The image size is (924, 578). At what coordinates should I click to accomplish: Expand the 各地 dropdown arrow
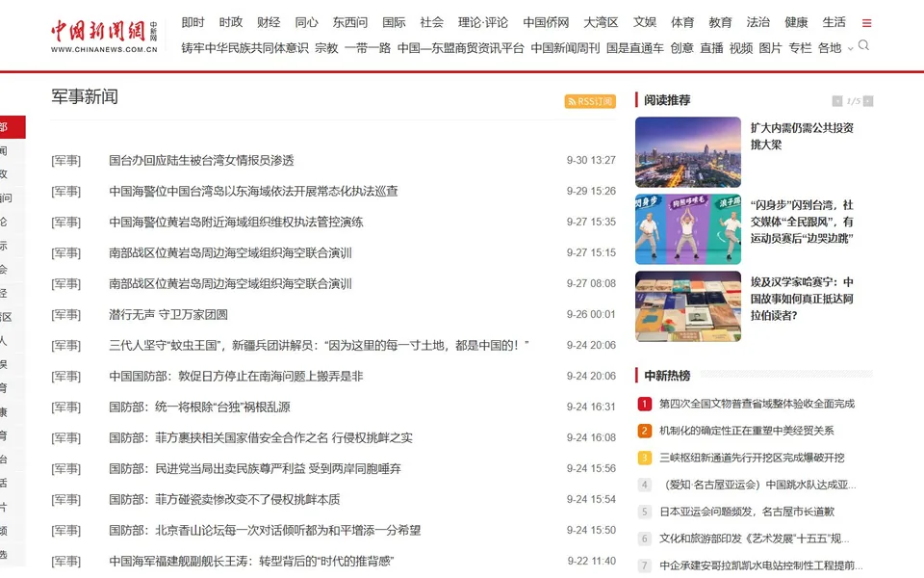[850, 49]
